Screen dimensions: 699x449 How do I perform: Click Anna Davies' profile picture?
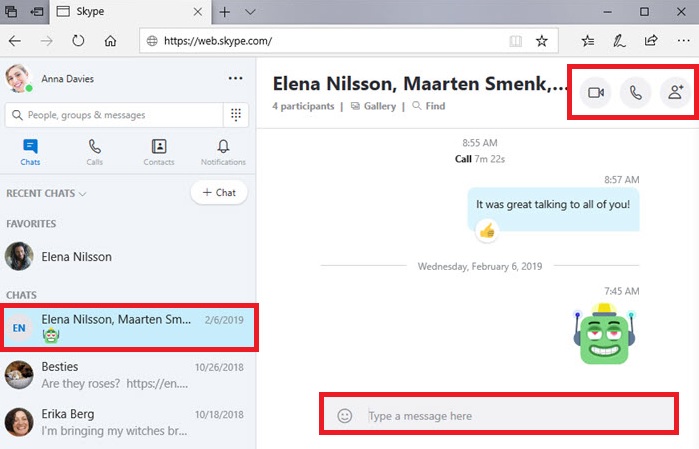18,78
